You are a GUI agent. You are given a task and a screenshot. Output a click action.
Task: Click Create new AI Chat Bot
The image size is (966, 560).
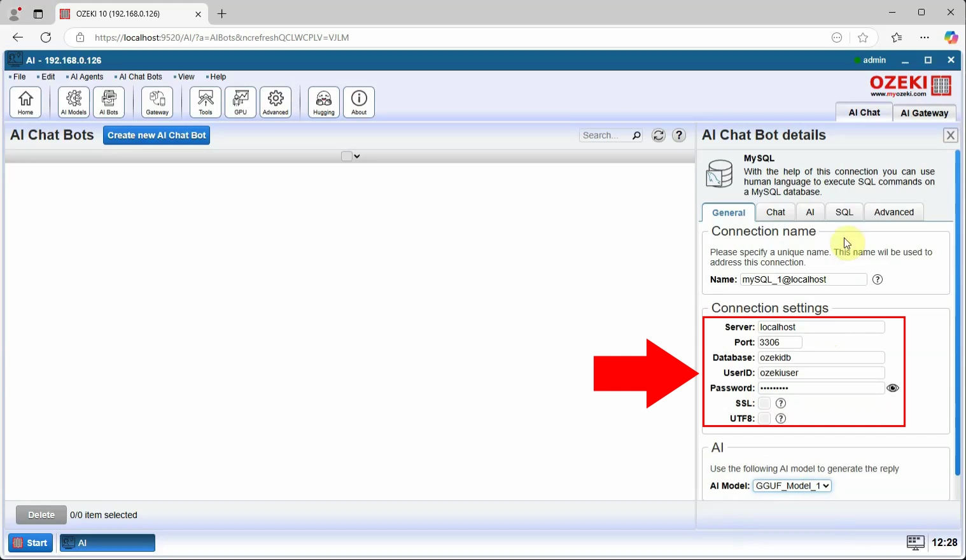[157, 135]
